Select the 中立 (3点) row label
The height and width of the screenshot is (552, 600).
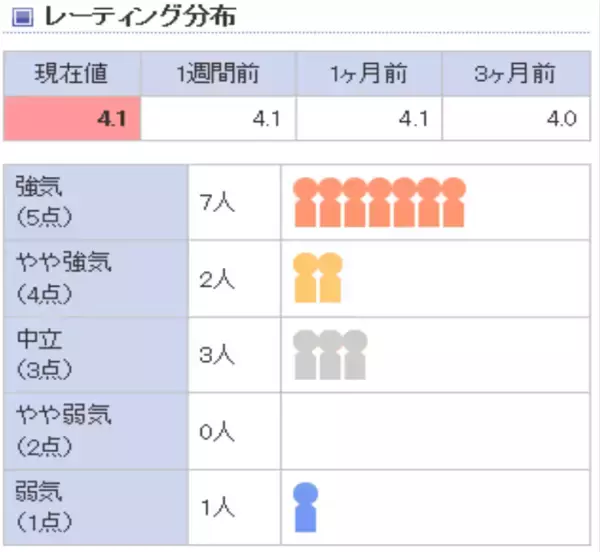(x=96, y=355)
